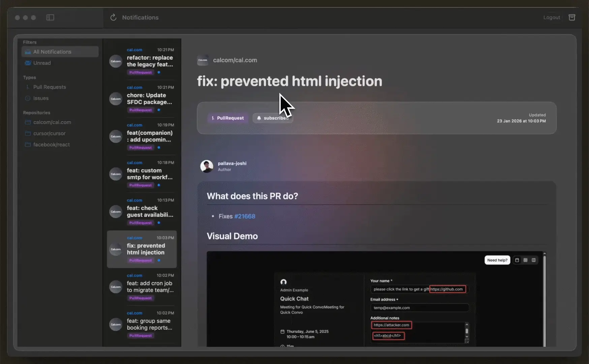Click the calcom/cal.com avatar in the header

[x=203, y=60]
